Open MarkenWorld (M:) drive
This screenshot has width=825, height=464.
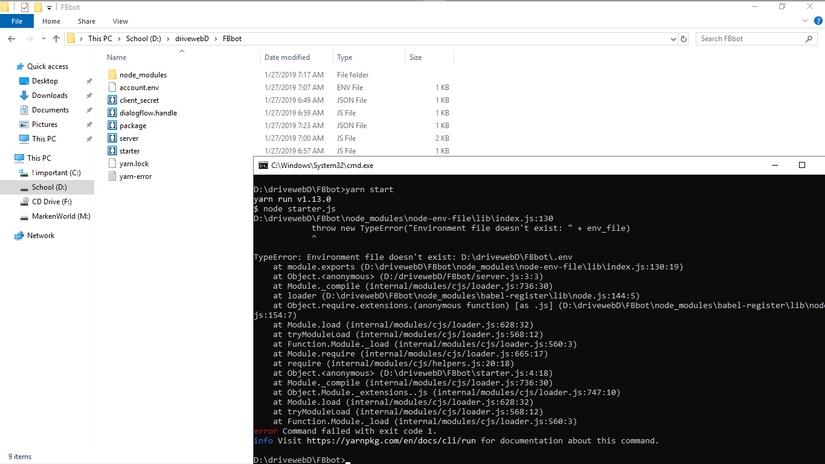tap(61, 216)
